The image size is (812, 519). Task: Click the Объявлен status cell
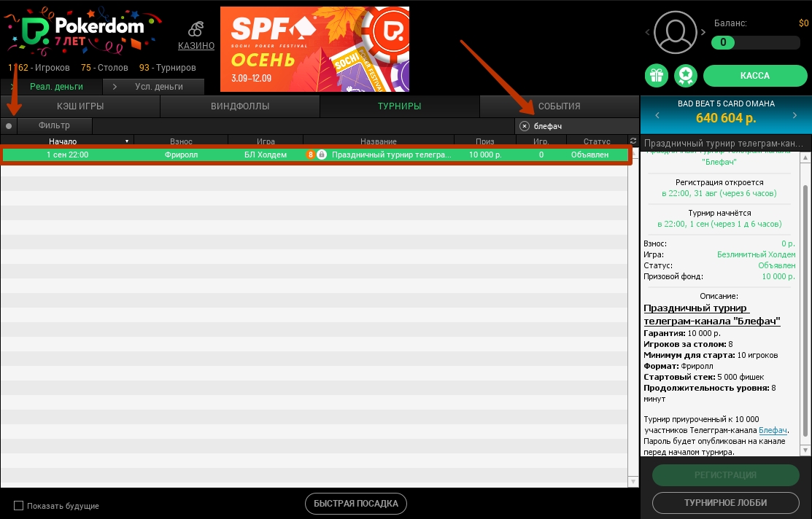coord(589,155)
